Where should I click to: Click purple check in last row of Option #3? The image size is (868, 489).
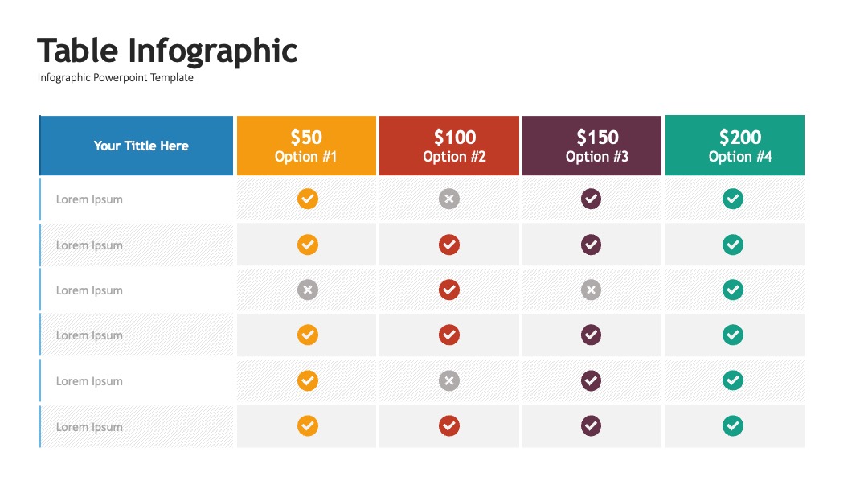[591, 426]
